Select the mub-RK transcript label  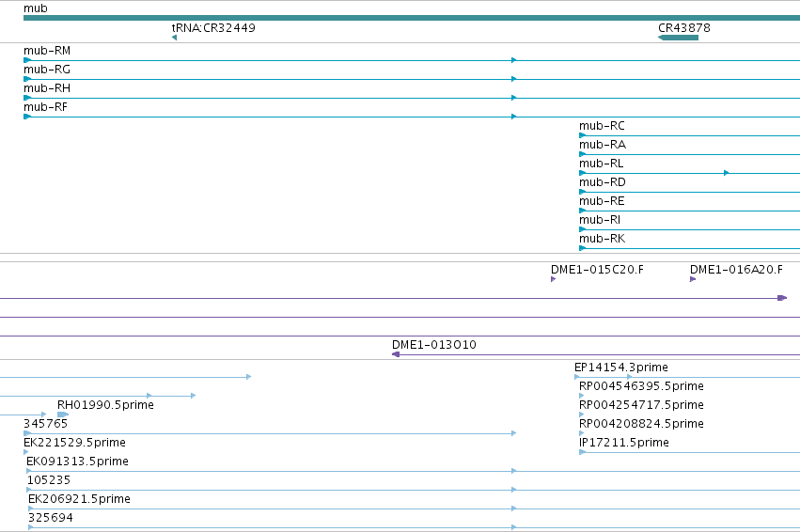tap(602, 240)
